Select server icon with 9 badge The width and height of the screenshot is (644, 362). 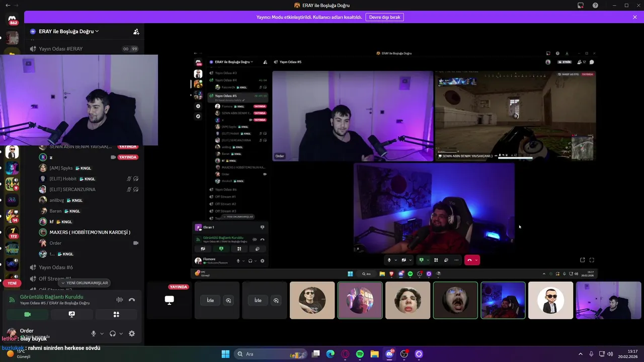(x=12, y=184)
